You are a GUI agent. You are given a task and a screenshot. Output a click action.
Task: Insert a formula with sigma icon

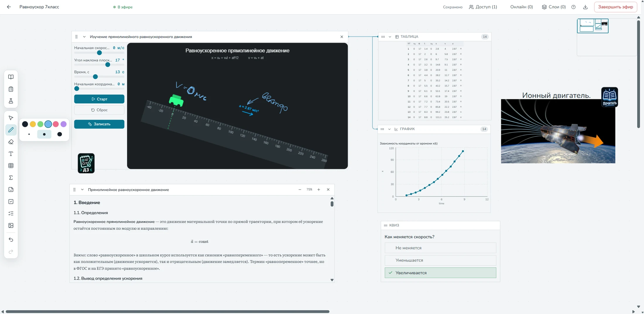tap(11, 178)
